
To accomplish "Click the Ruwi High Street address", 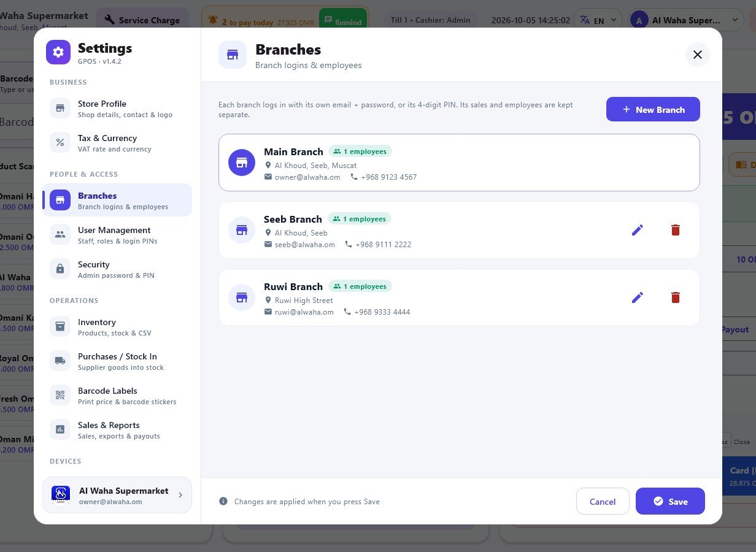I will coord(304,301).
